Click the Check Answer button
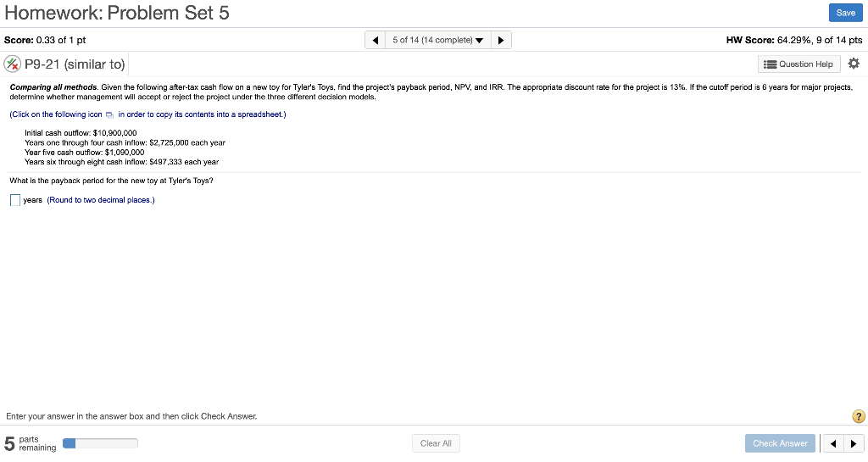 pyautogui.click(x=780, y=443)
